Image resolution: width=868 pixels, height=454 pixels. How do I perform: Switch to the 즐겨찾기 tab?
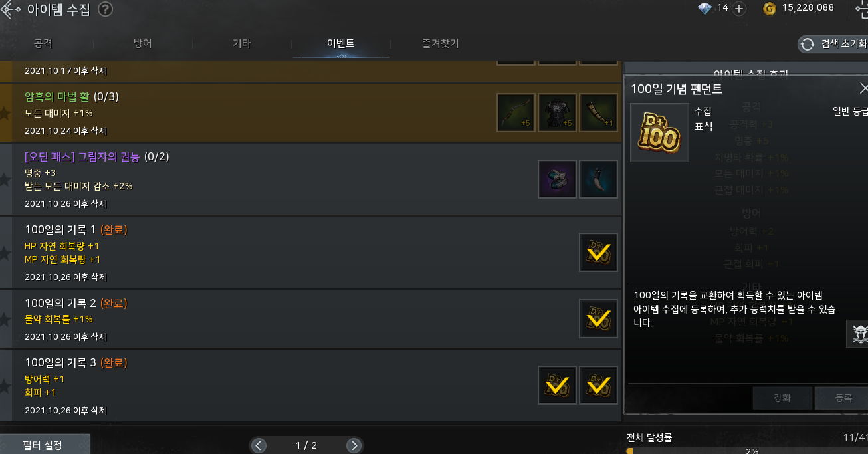pyautogui.click(x=440, y=44)
